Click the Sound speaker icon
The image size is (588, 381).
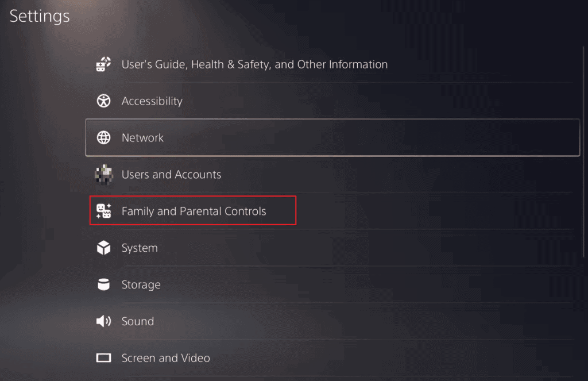click(103, 322)
